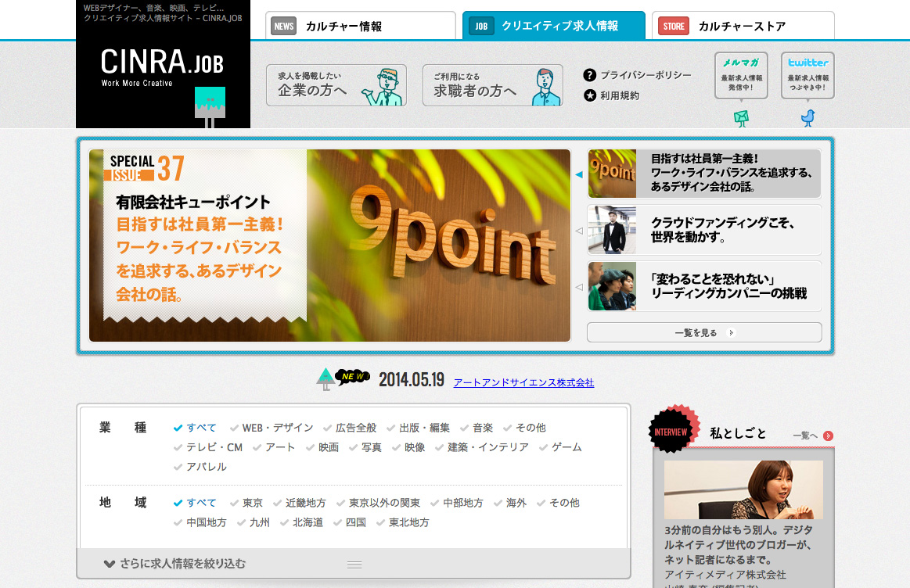
Task: Toggle the 近畿地方 region filter
Action: (300, 503)
